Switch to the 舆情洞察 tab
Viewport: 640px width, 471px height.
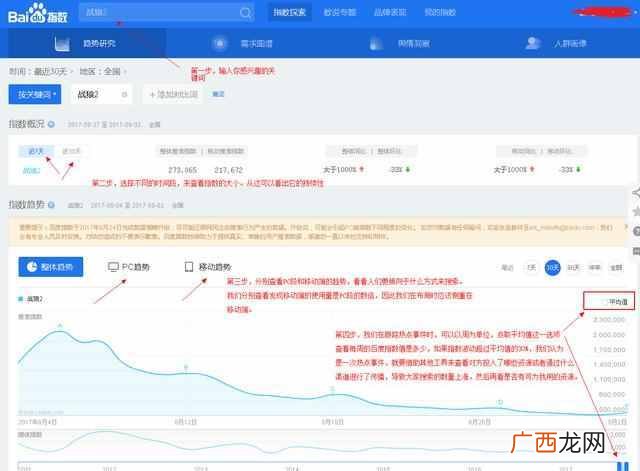[413, 44]
